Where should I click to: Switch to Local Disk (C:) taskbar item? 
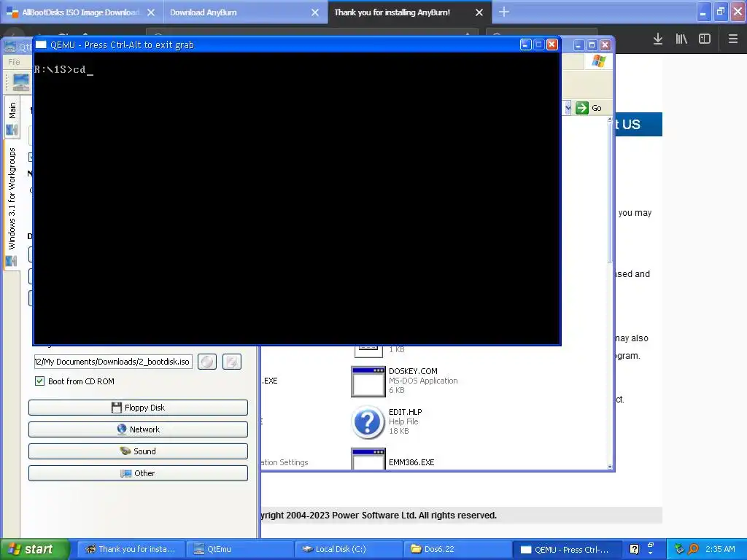(x=348, y=550)
